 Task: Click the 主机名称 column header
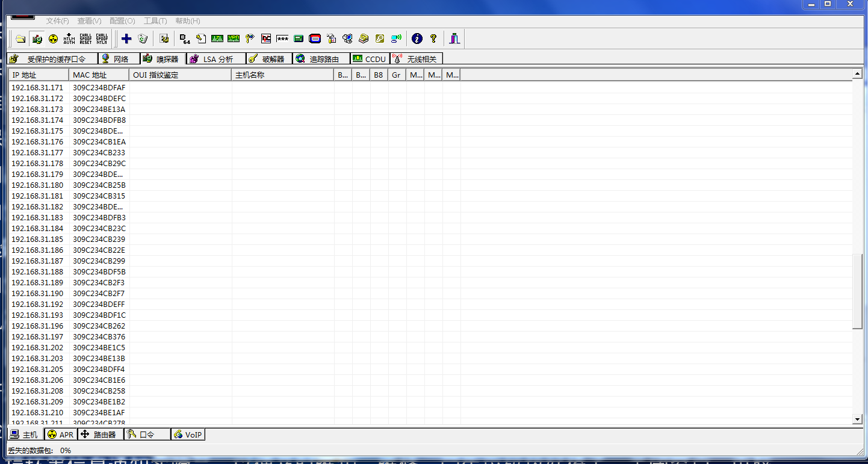pyautogui.click(x=283, y=75)
